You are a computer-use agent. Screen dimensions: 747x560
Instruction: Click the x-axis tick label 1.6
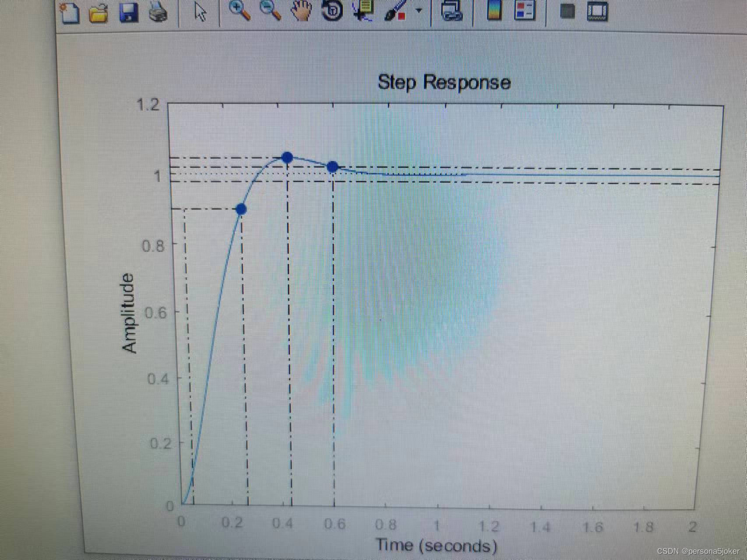[x=593, y=527]
